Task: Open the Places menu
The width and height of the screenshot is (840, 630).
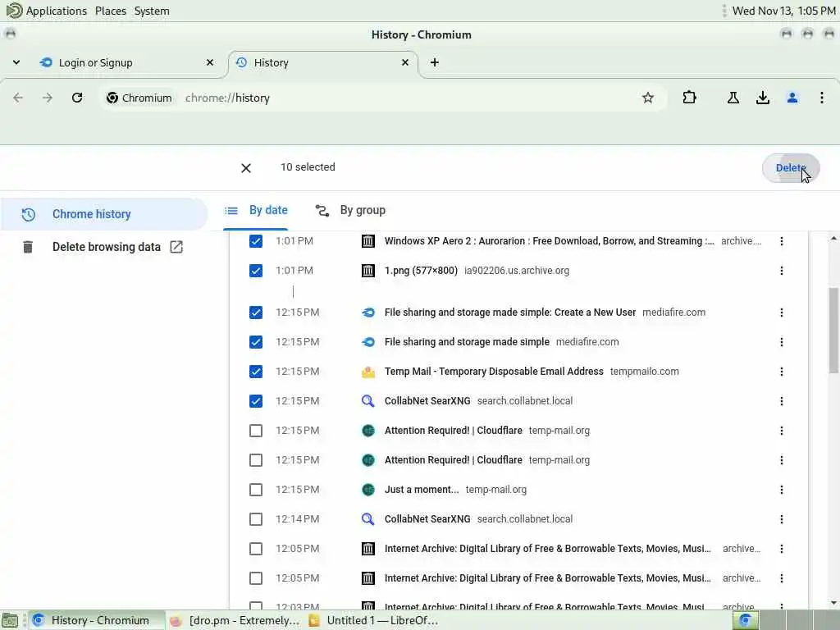Action: click(x=111, y=11)
